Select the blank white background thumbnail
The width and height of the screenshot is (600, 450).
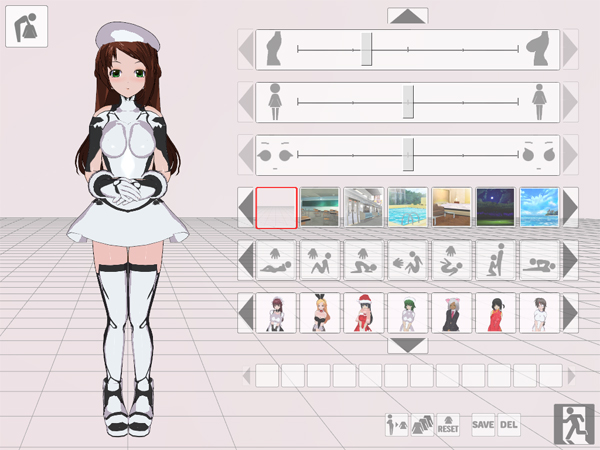coord(276,208)
